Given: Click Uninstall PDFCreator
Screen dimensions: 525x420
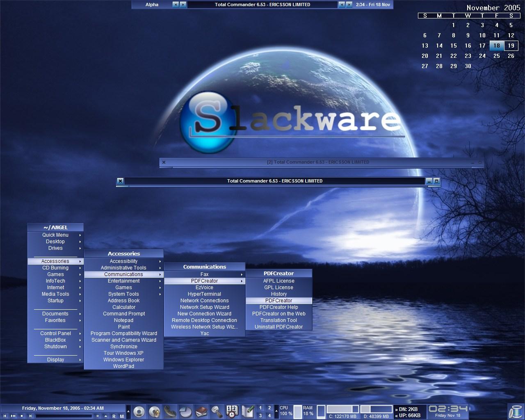Looking at the screenshot, I should [279, 327].
